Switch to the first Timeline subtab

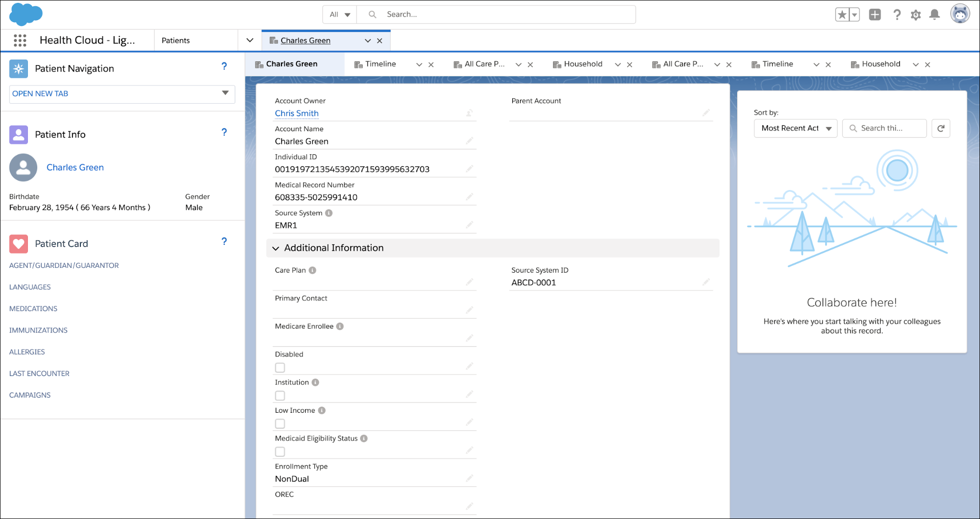point(380,64)
